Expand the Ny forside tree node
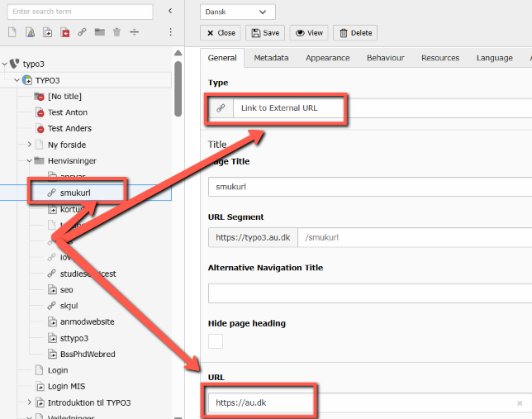 pos(30,145)
